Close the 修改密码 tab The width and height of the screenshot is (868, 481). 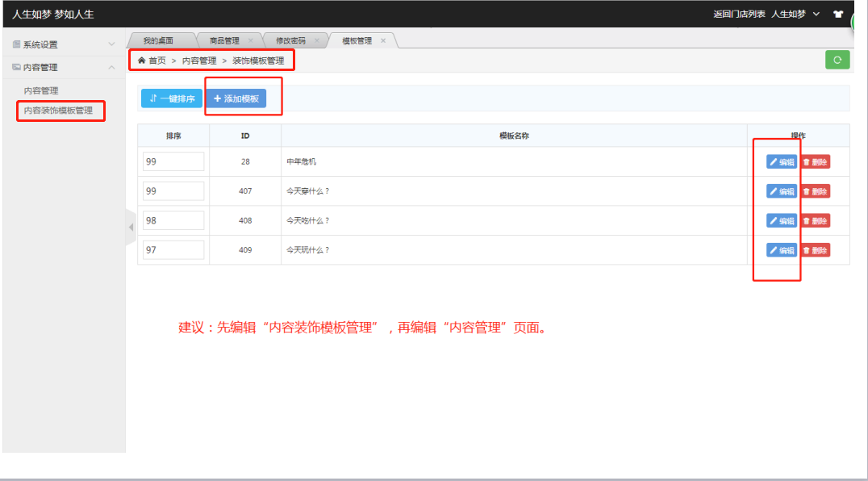[x=317, y=40]
